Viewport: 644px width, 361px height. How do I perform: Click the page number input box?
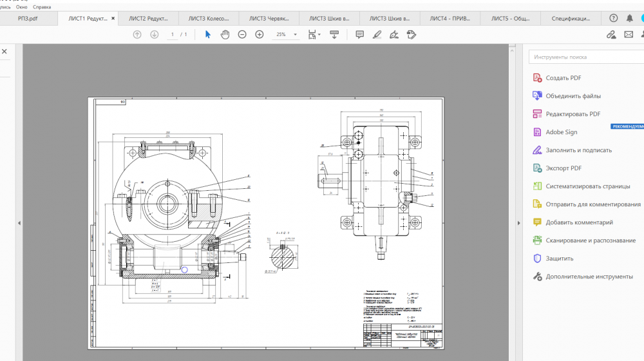coord(172,34)
